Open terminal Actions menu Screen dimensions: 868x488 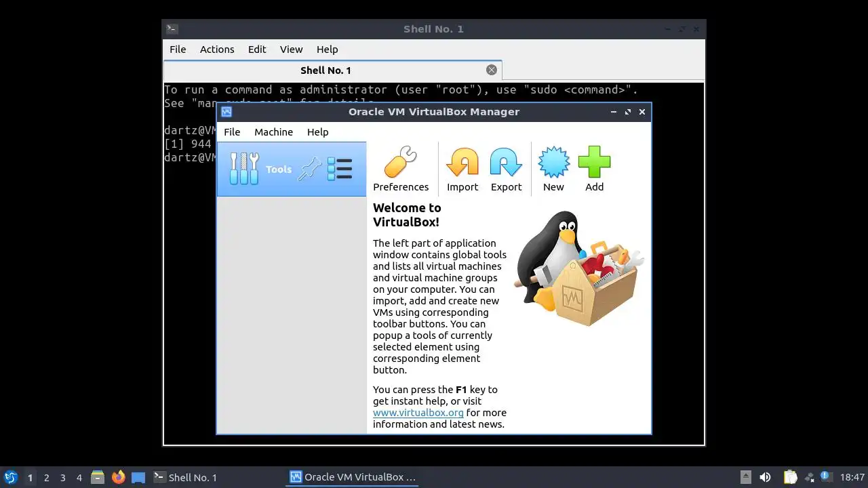coord(217,49)
